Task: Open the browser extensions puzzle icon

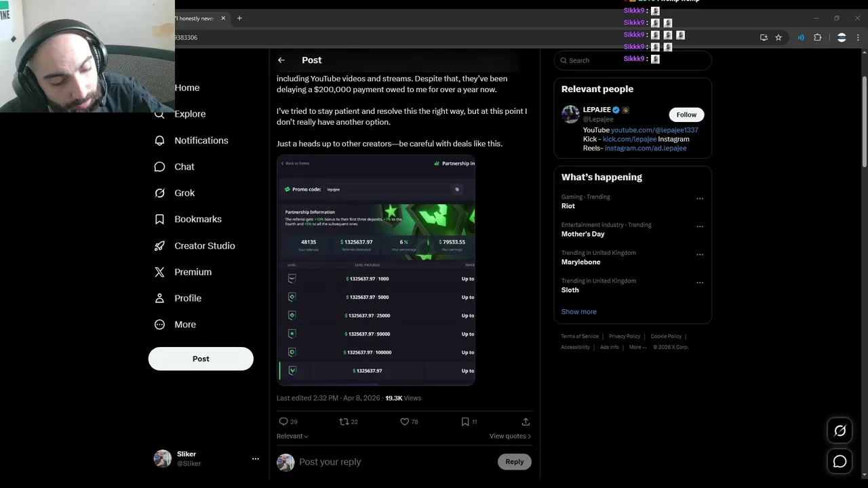Action: tap(817, 37)
